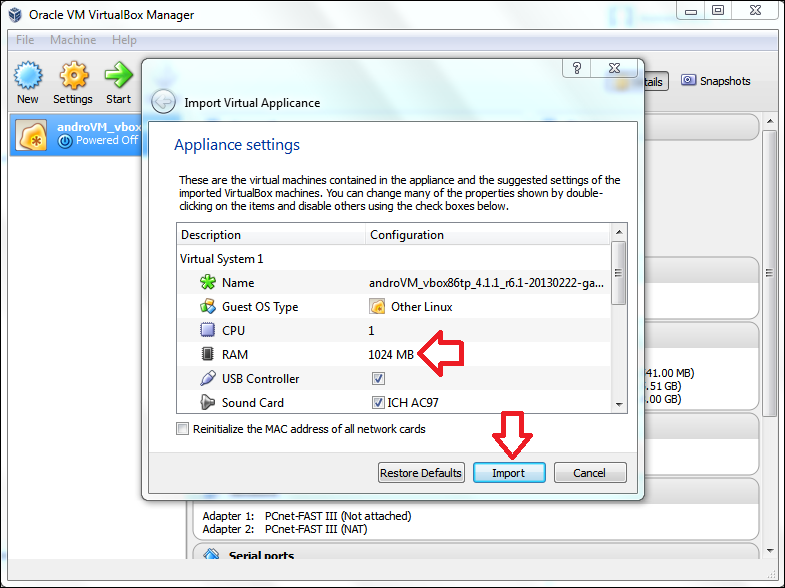The width and height of the screenshot is (785, 588).
Task: Click the ICH AC97 sound card text
Action: click(413, 403)
